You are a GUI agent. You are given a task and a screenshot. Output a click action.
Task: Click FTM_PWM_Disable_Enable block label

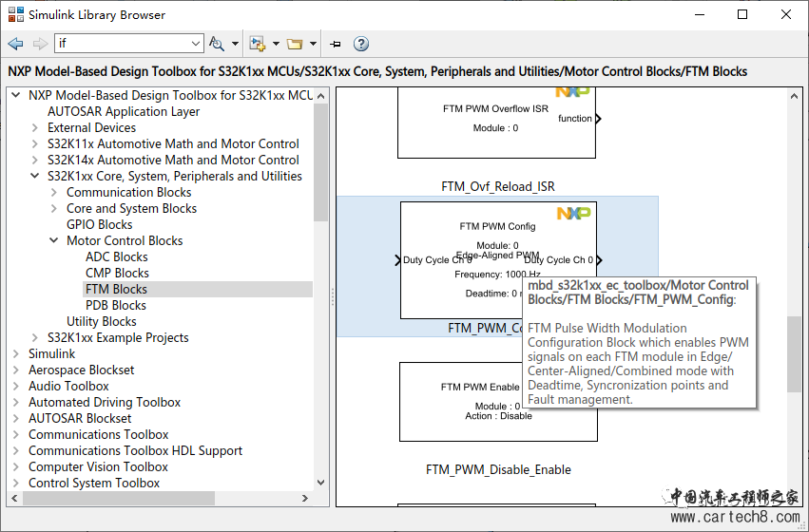tap(498, 469)
